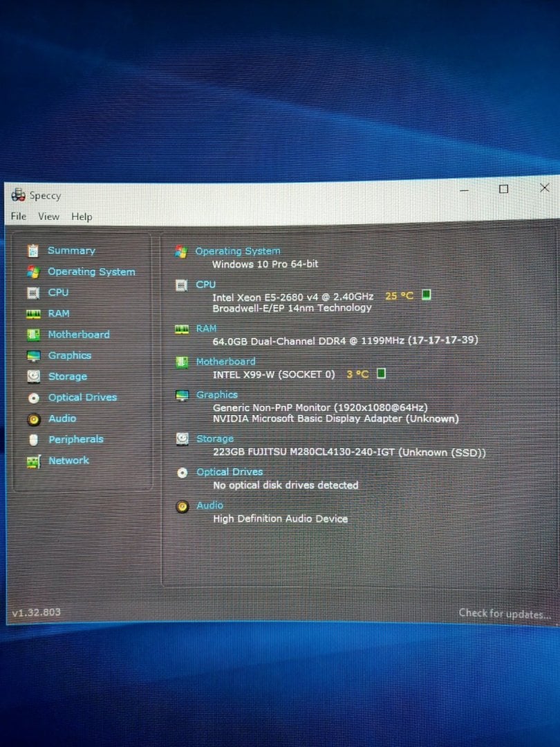The height and width of the screenshot is (747, 560).
Task: Click the green indicator beside CPU temperature
Action: (x=427, y=295)
